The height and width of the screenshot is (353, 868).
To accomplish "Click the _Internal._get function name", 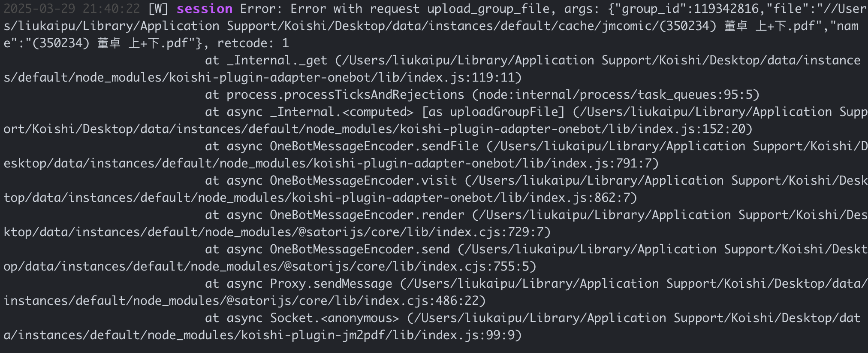I will click(277, 60).
